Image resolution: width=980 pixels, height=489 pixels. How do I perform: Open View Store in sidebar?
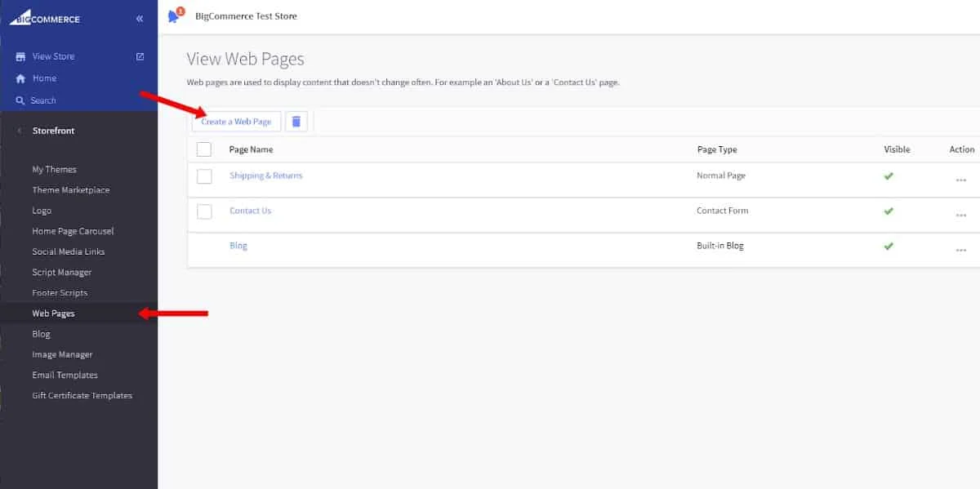pos(53,56)
